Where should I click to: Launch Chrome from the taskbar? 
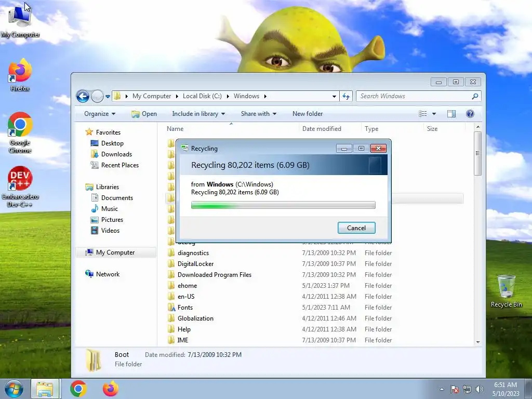pos(78,389)
